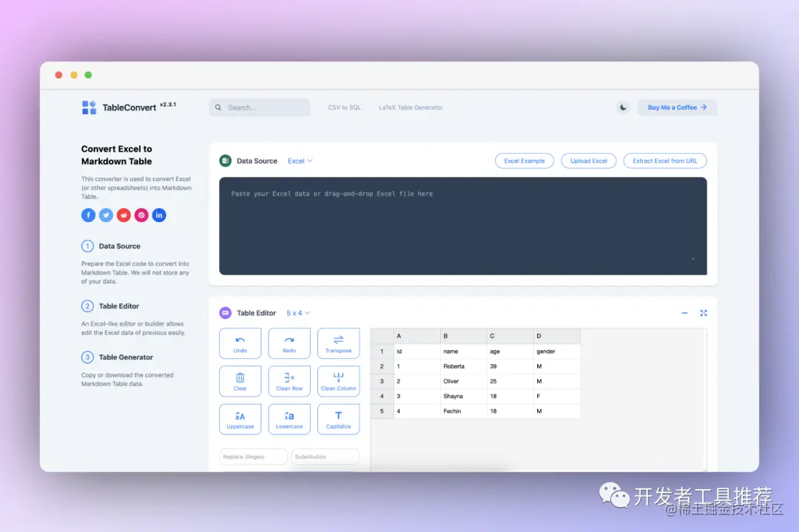Click Upload Excel button
The width and height of the screenshot is (799, 532).
click(x=589, y=161)
